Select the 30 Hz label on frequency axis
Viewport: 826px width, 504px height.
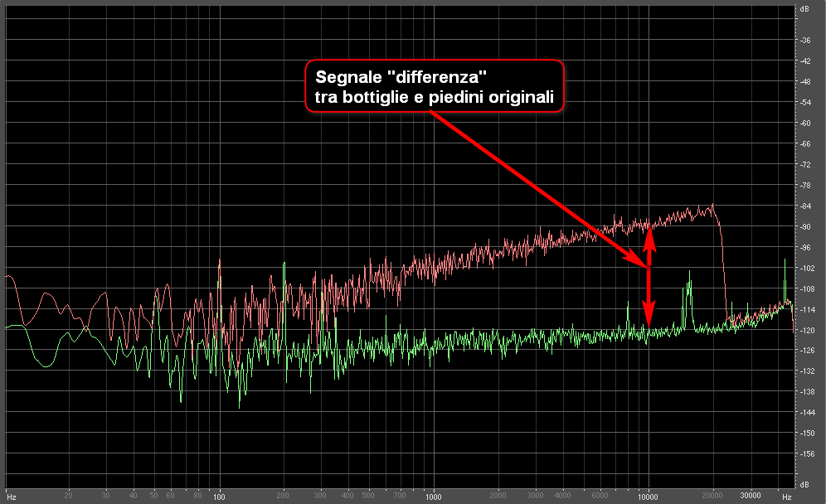click(x=106, y=496)
